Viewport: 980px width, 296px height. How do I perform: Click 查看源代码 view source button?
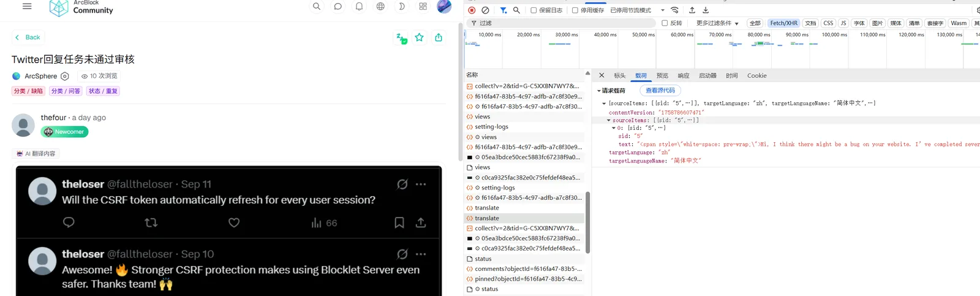click(x=660, y=91)
